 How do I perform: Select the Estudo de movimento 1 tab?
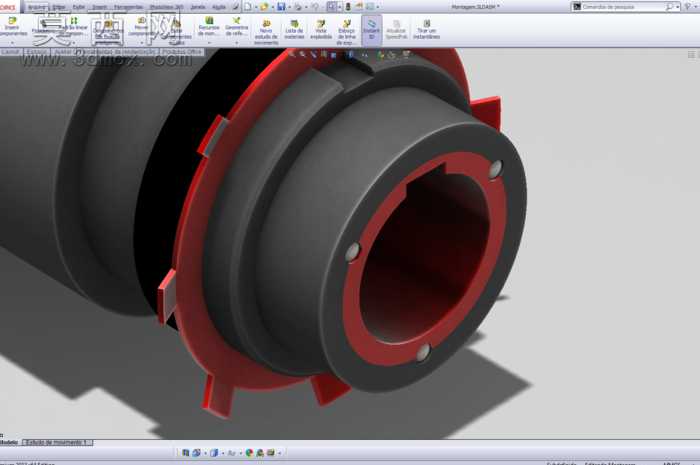58,443
